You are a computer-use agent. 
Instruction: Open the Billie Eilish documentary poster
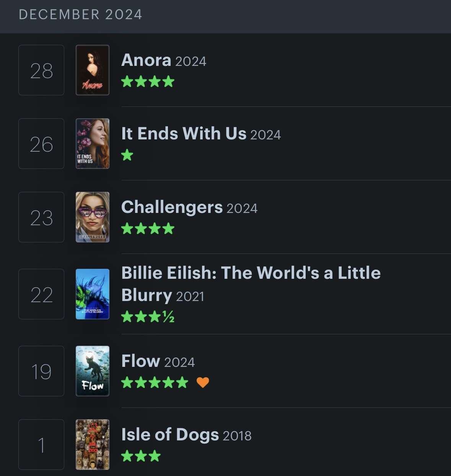93,294
